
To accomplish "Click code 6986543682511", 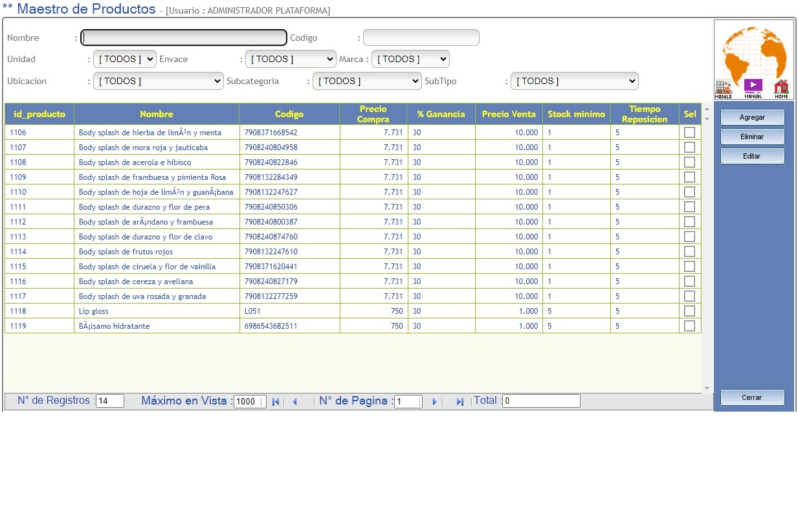I will coord(271,326).
